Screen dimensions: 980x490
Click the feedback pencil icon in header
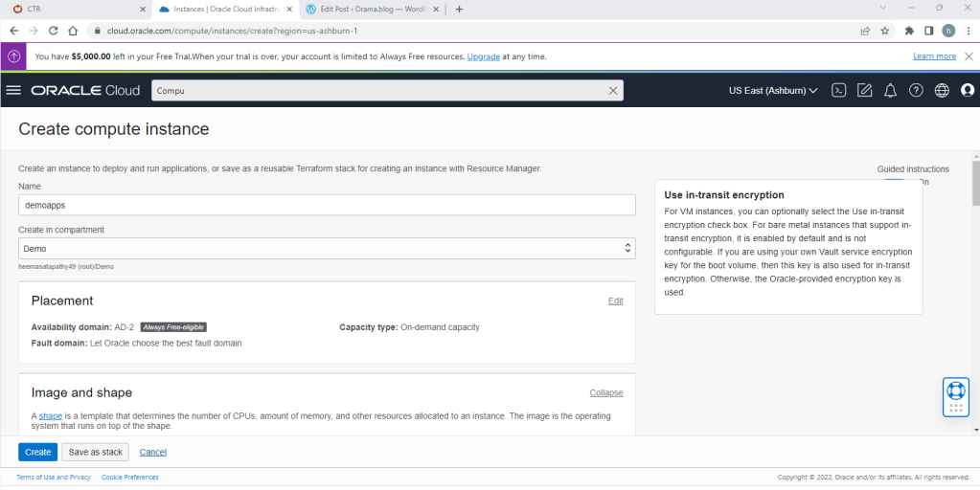[x=864, y=90]
